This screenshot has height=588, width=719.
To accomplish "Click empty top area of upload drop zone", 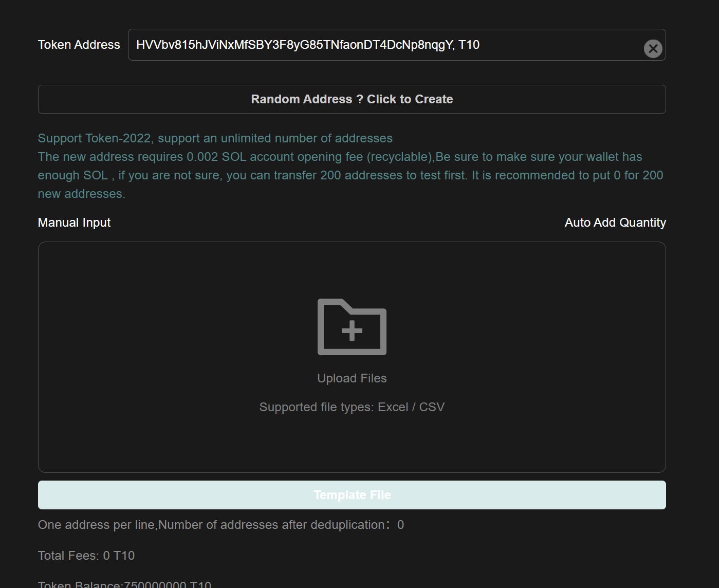I will tap(352, 267).
